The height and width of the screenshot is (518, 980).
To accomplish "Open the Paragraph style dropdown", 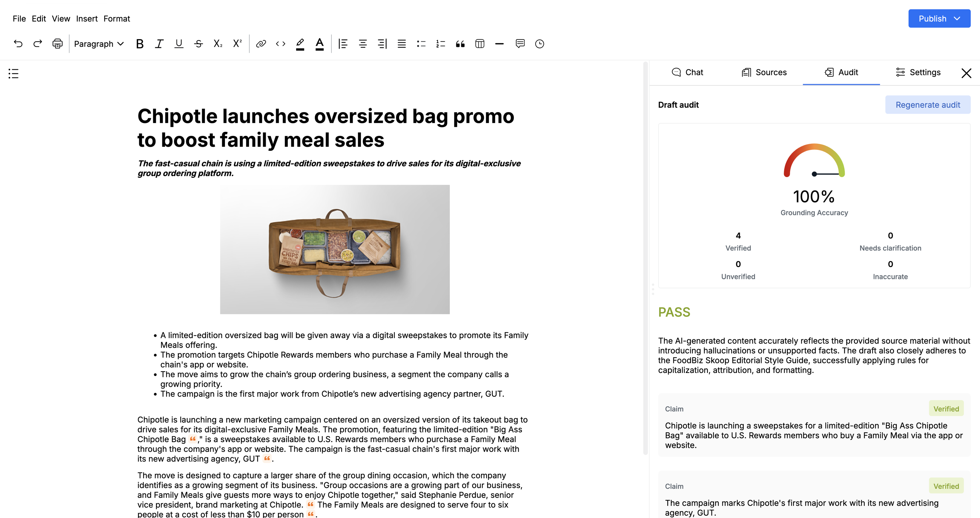I will (x=99, y=44).
